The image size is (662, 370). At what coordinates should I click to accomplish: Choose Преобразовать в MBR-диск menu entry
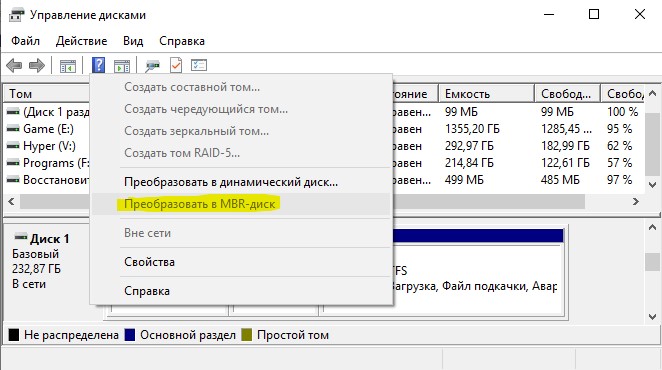241,204
